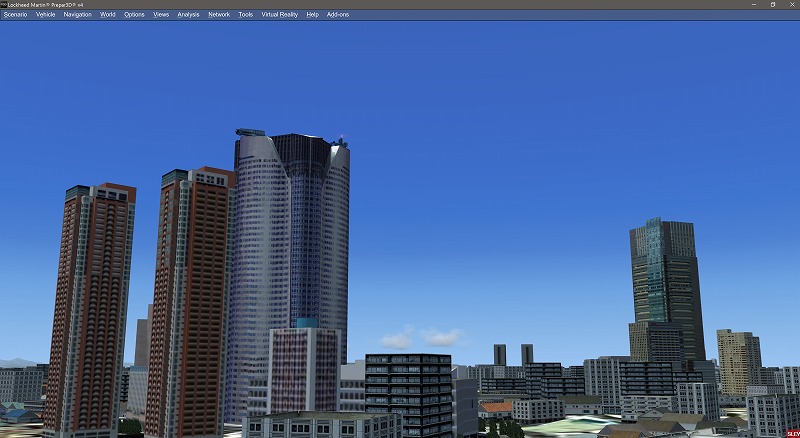This screenshot has height=438, width=800.
Task: Open the Navigation menu
Action: pos(78,15)
